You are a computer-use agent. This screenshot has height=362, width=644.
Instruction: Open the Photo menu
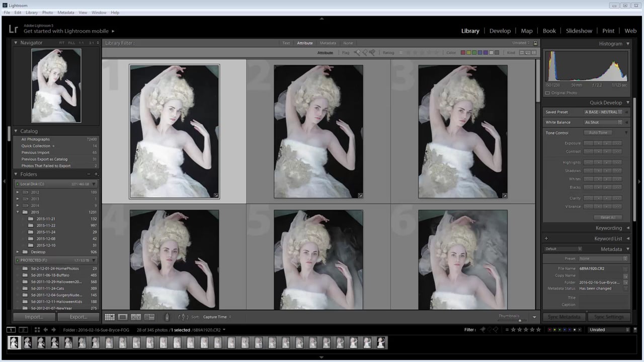point(48,12)
